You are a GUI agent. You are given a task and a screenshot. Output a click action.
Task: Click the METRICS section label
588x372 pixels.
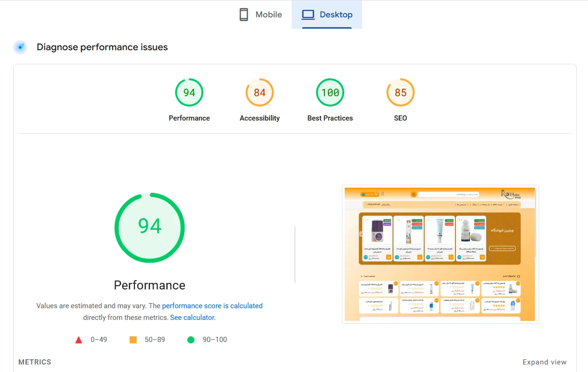click(x=35, y=362)
